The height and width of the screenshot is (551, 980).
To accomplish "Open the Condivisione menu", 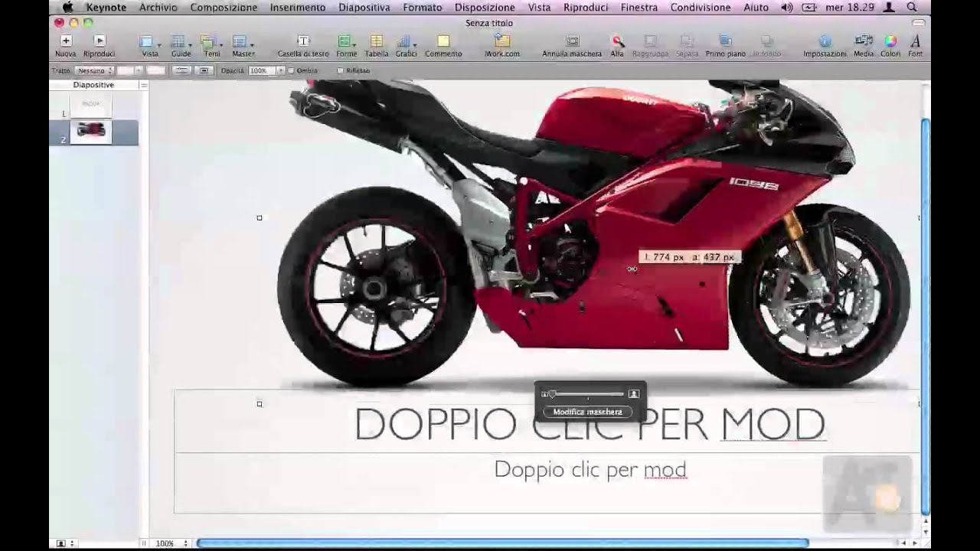I will 701,7.
